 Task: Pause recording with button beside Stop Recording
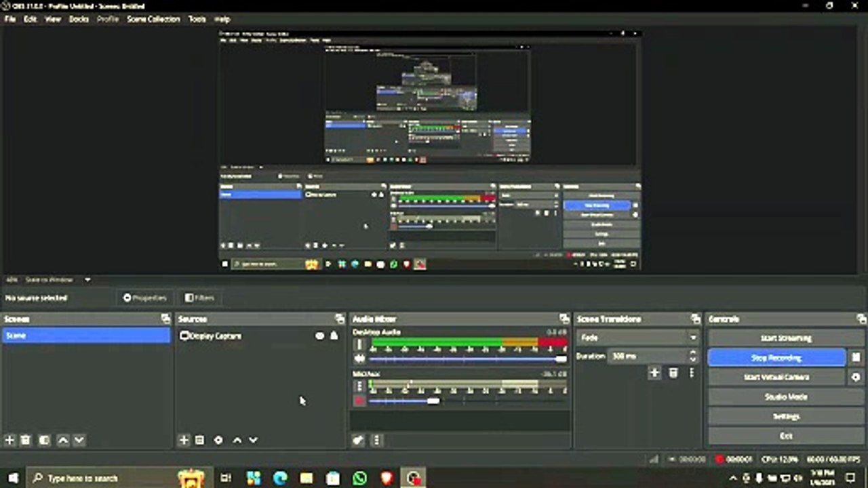(856, 357)
